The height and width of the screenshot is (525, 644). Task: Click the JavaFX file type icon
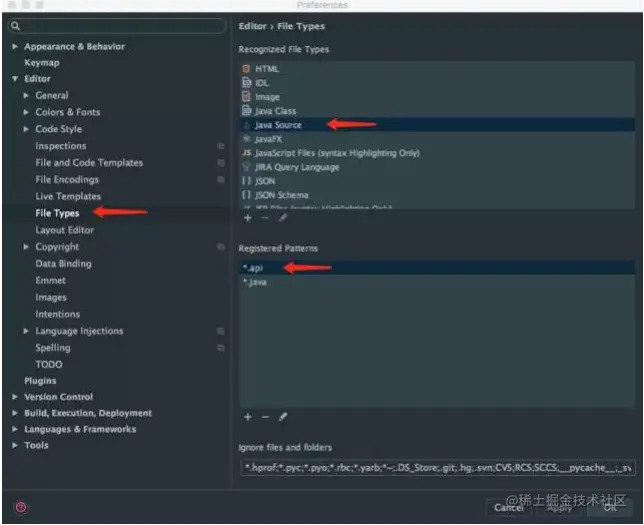coord(246,139)
